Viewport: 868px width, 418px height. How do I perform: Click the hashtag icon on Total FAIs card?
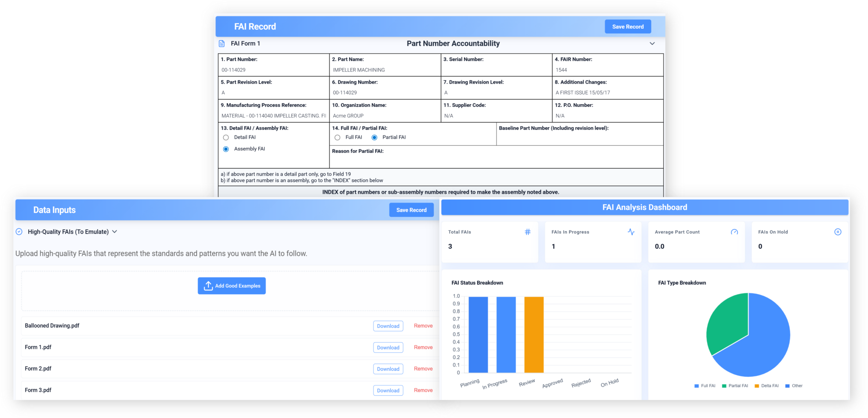[x=527, y=232]
